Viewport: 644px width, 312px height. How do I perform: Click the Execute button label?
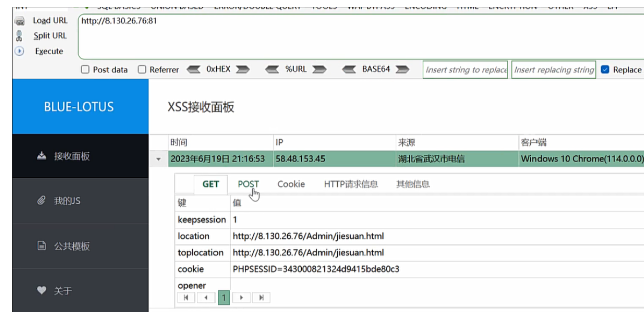tap(49, 51)
